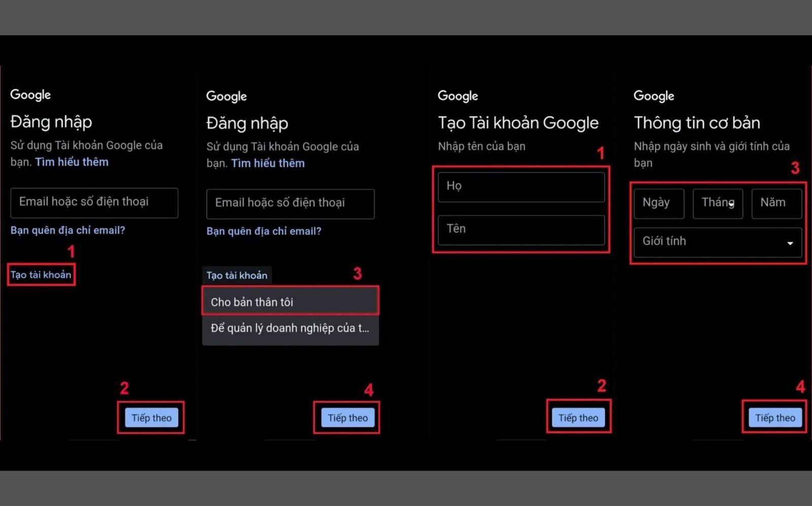The height and width of the screenshot is (506, 812).
Task: Click 'Tiếp theo' button in first panel
Action: point(151,418)
